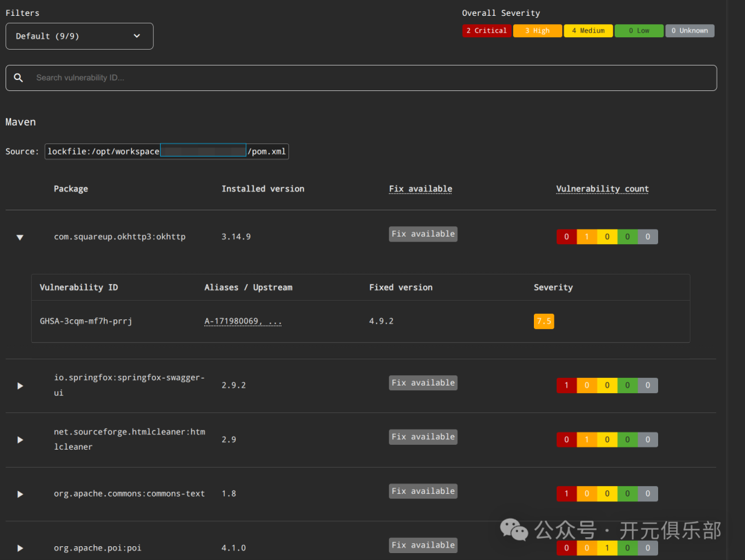
Task: Click the 0 Low severity badge
Action: point(639,31)
